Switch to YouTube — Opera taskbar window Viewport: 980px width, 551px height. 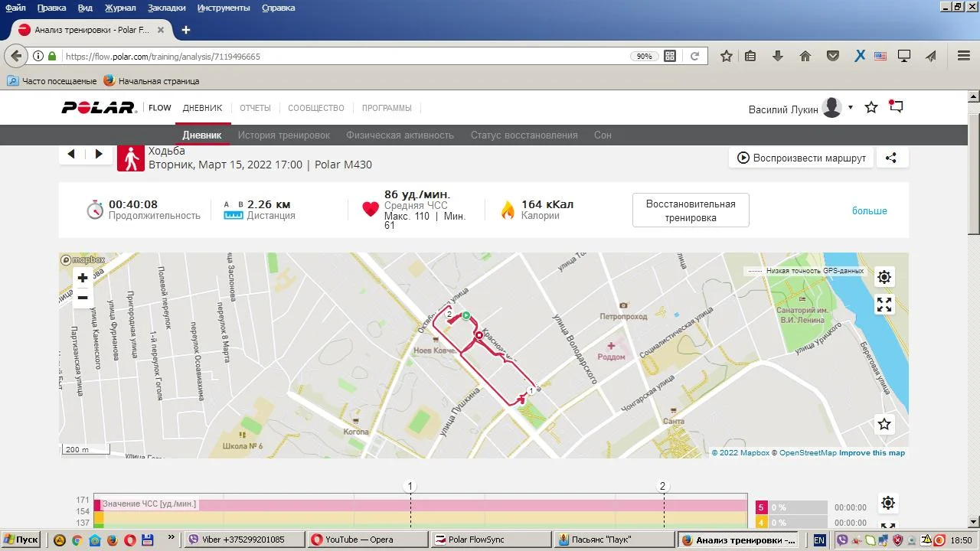coord(366,540)
